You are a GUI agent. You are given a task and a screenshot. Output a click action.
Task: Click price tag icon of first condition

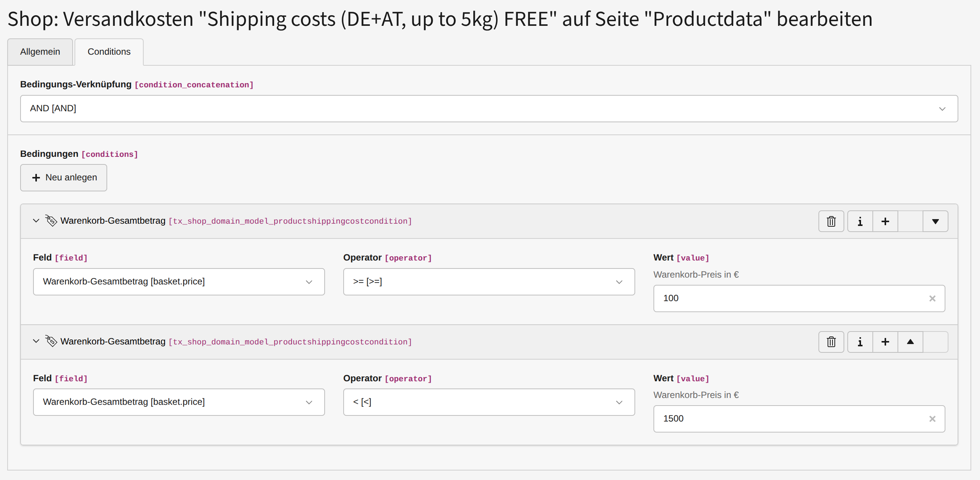pyautogui.click(x=51, y=220)
